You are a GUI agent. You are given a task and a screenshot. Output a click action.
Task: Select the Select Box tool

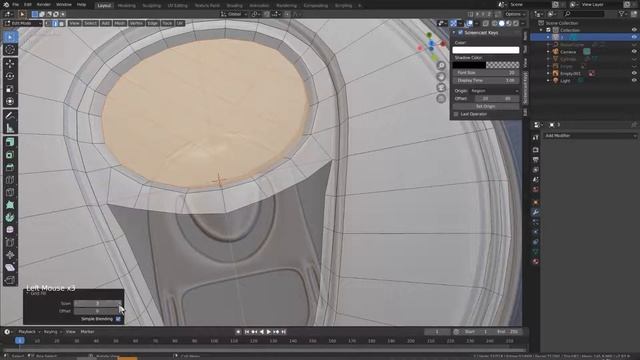click(x=10, y=37)
